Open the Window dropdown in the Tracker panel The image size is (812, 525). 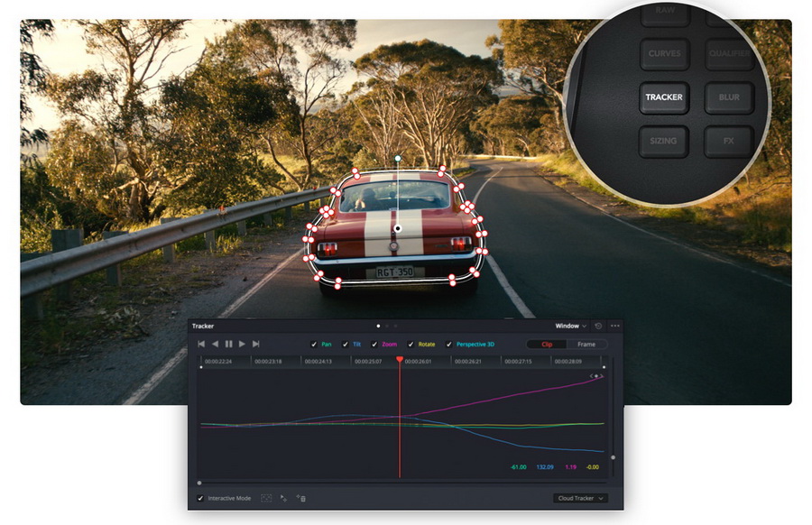coord(568,326)
